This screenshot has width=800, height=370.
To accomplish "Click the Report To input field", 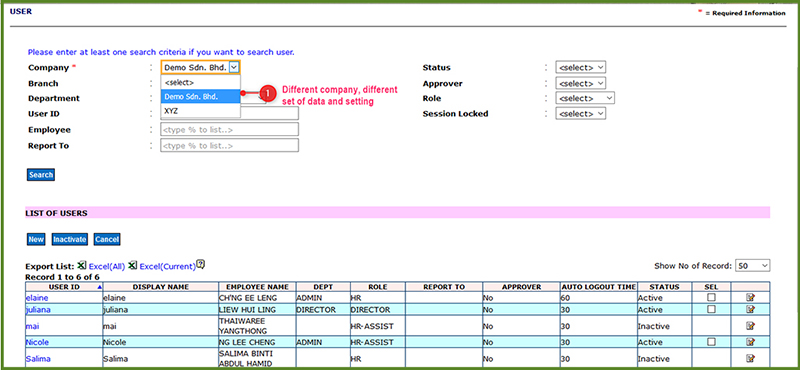I will coord(230,146).
